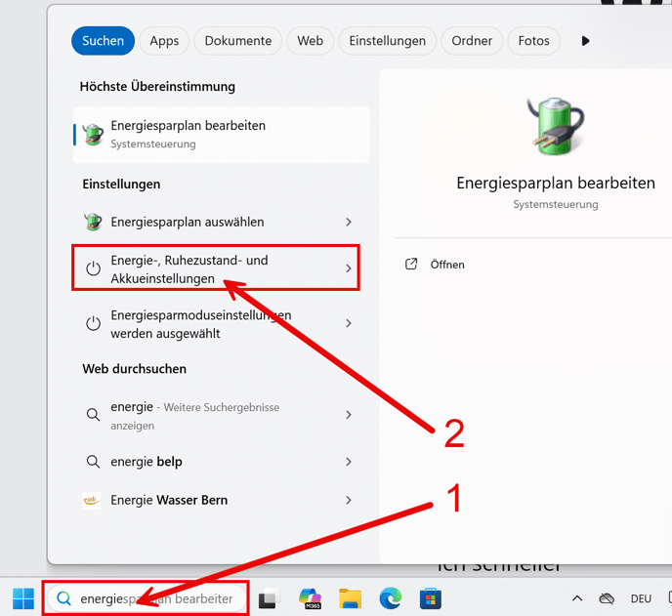Launch Microsoft Edge from taskbar
The height and width of the screenshot is (616, 672).
coord(391,598)
